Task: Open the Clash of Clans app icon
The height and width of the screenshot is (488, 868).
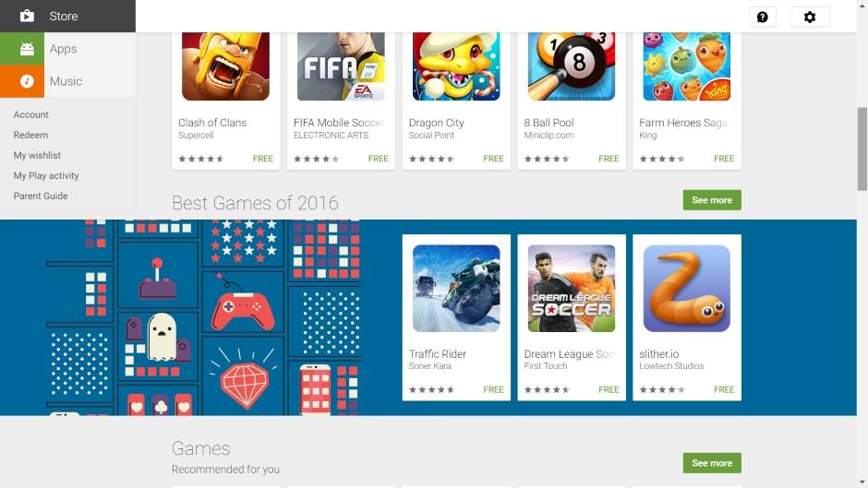Action: coord(226,66)
